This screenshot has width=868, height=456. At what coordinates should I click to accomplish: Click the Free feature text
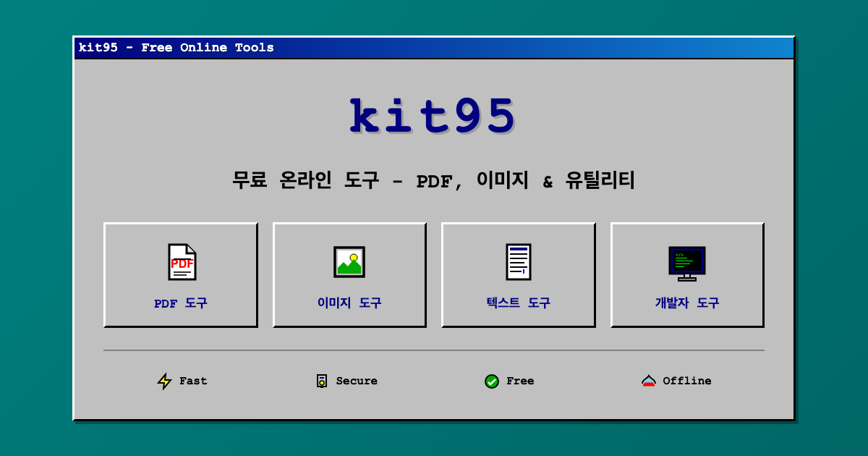tap(520, 381)
